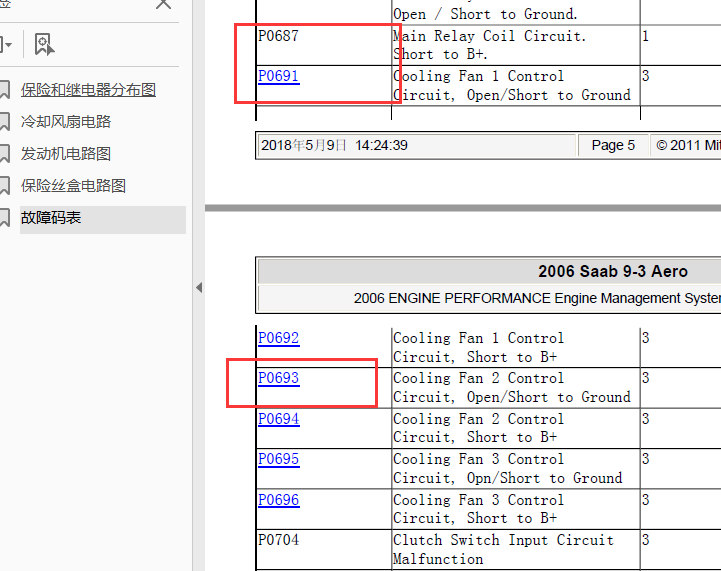Click the '2006 Saab 9-3 Aero' header title
Viewport: 721px width, 571px height.
(613, 271)
